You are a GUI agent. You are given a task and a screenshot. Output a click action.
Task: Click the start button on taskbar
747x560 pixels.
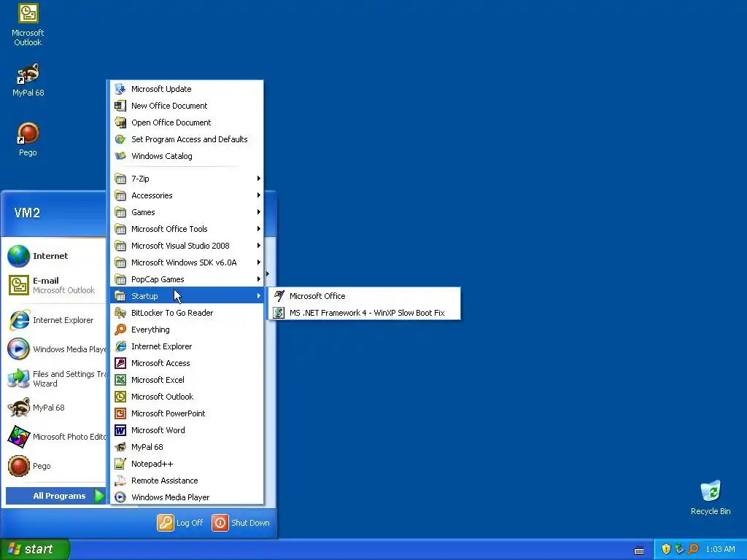point(35,549)
